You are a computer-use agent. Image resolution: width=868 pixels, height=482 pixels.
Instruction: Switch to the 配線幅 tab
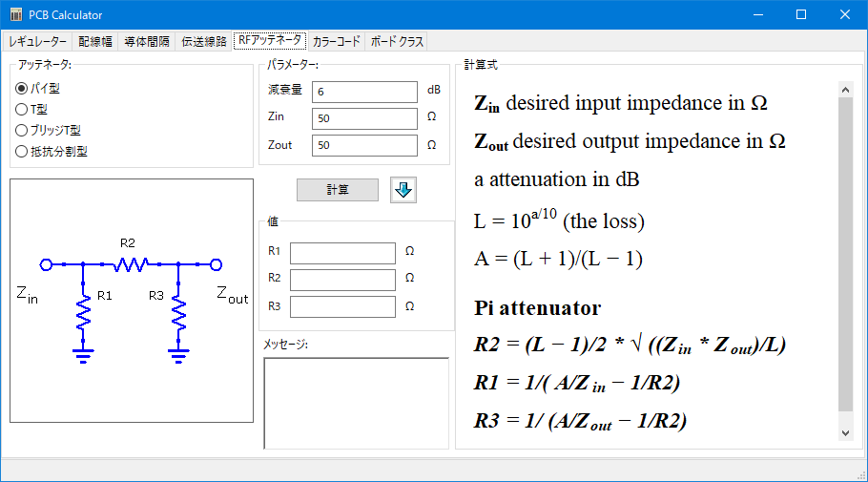95,42
